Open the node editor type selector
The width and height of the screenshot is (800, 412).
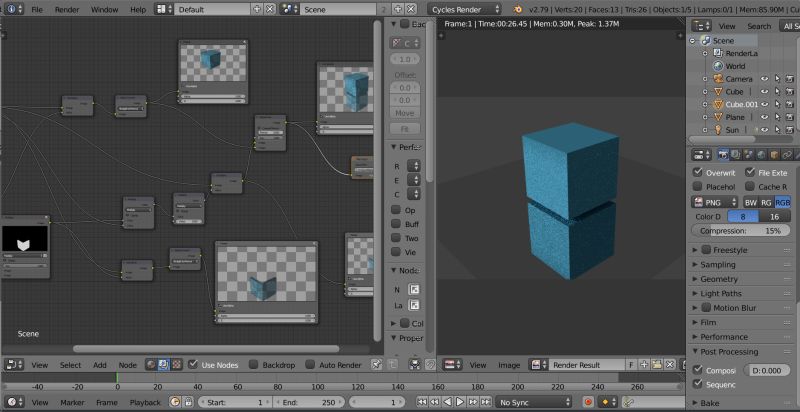click(x=14, y=365)
